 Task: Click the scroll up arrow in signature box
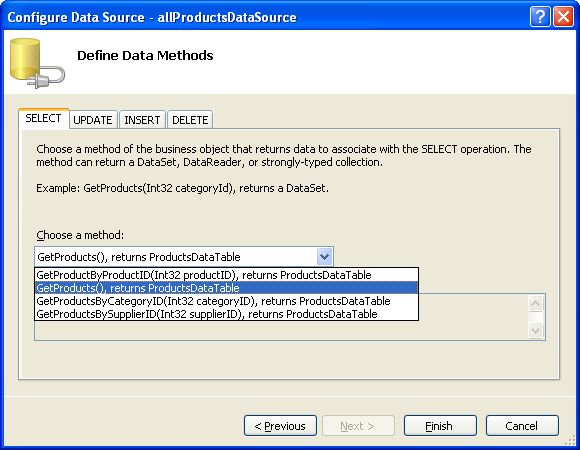[x=535, y=304]
